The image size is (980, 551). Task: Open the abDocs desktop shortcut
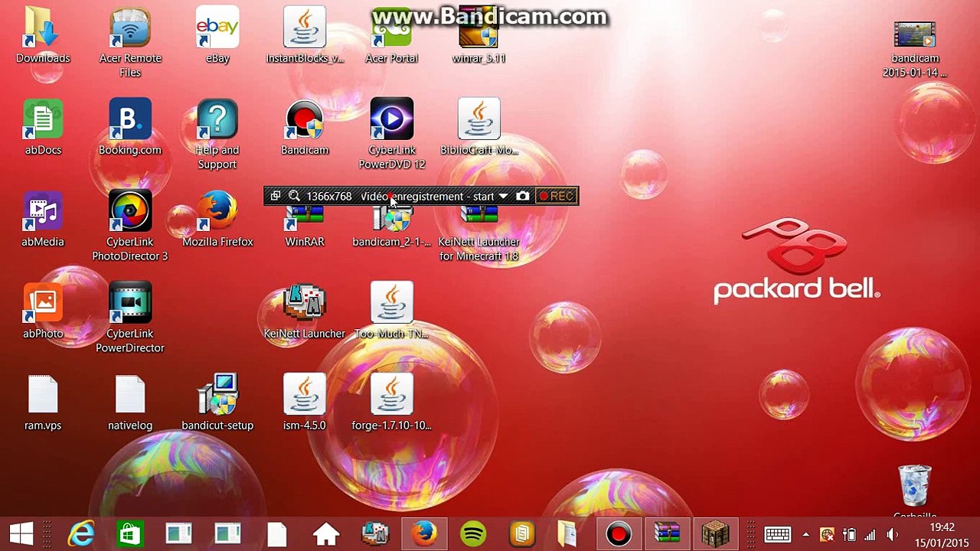click(x=43, y=127)
